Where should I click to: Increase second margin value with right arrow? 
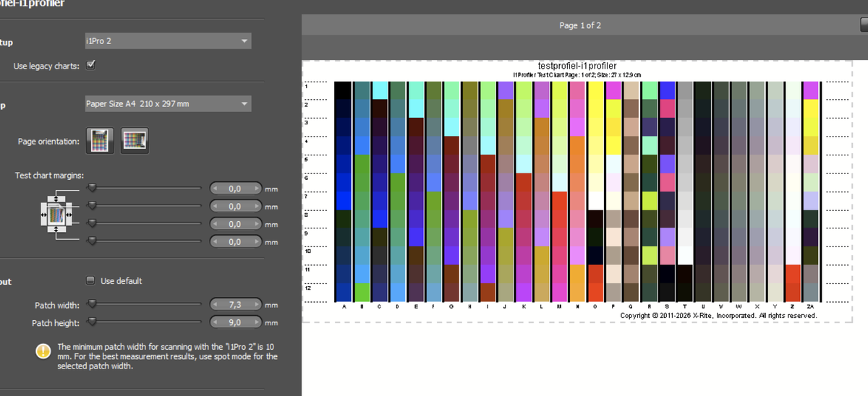tap(256, 207)
